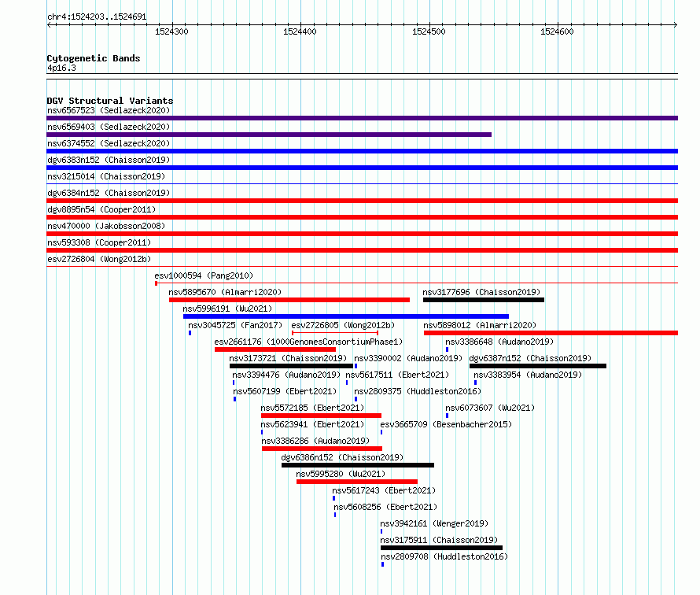Select the black bar of dgv6387n152 (Chaisson2019)

538,366
